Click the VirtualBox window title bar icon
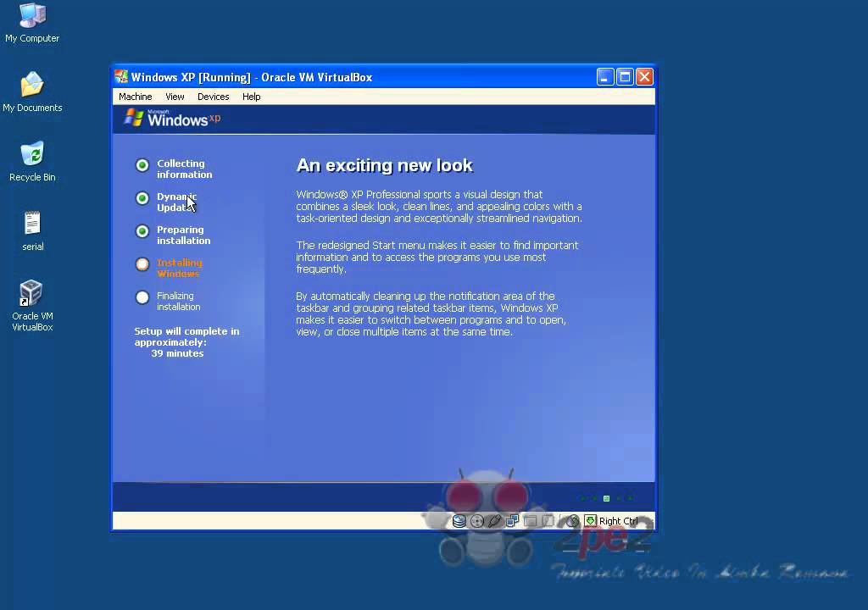Viewport: 868px width, 610px height. pyautogui.click(x=121, y=76)
